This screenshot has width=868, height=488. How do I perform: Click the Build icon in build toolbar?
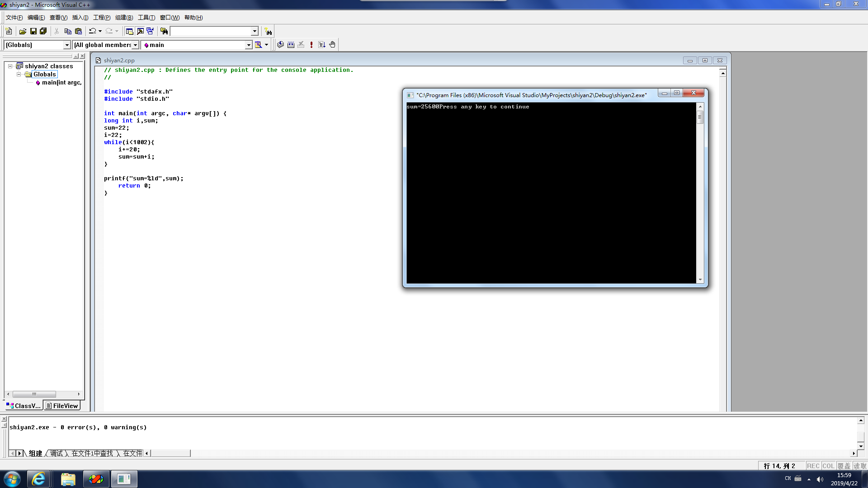pyautogui.click(x=291, y=45)
